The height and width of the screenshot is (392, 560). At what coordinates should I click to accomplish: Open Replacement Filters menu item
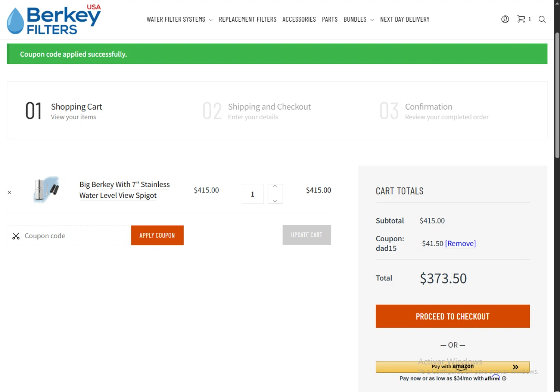coord(248,19)
